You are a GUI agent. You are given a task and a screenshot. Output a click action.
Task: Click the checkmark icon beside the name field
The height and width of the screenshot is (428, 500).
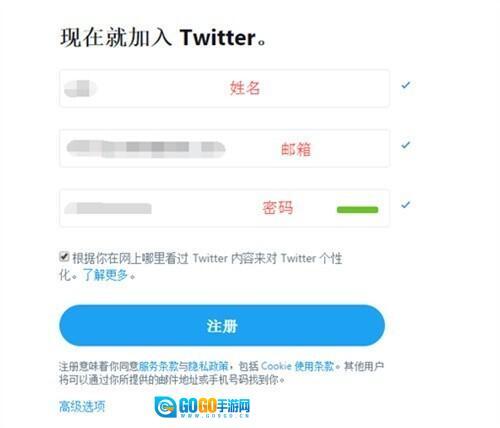point(406,85)
